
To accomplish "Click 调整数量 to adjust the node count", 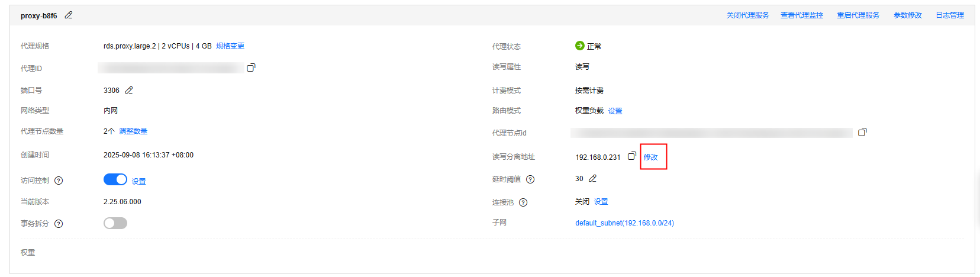I will (x=133, y=131).
